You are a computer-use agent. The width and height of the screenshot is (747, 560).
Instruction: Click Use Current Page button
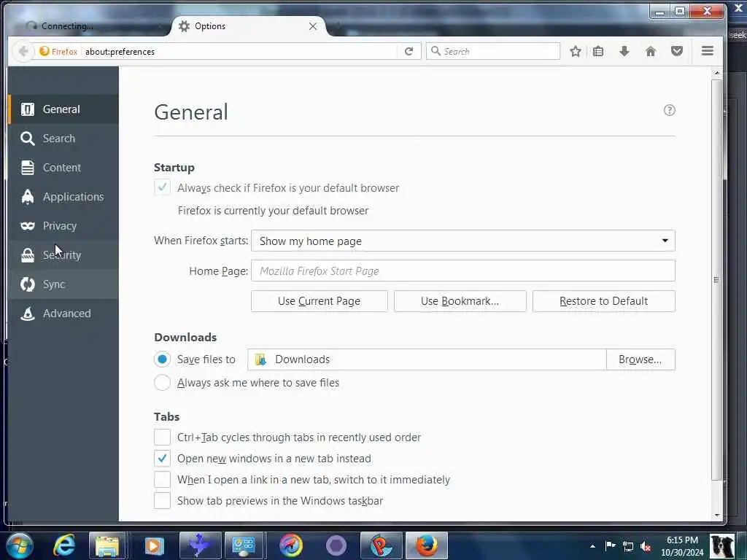pos(320,301)
